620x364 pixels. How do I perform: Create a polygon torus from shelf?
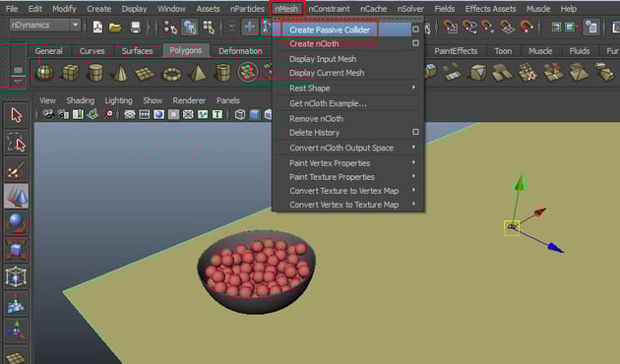(x=172, y=74)
